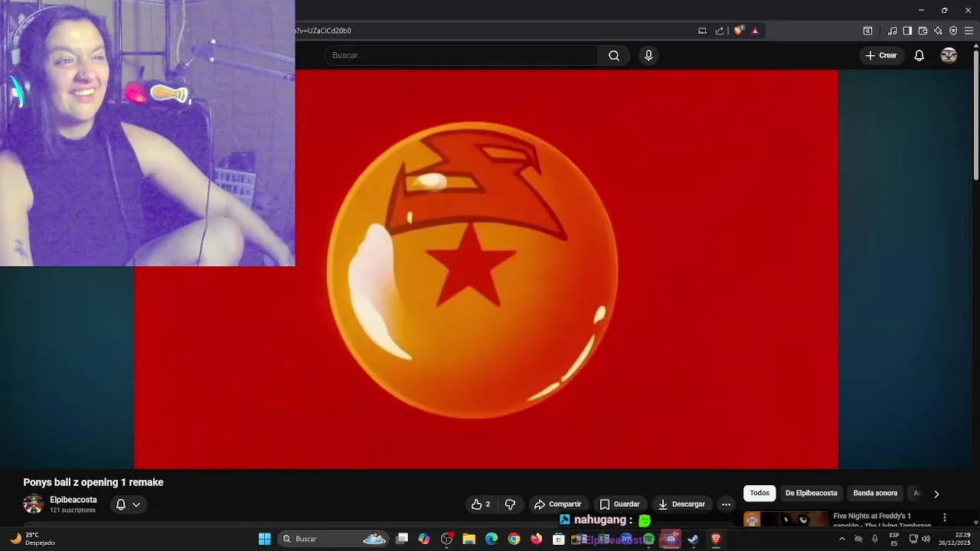The height and width of the screenshot is (551, 980).
Task: Open Microsoft Store from taskbar
Action: (x=559, y=539)
